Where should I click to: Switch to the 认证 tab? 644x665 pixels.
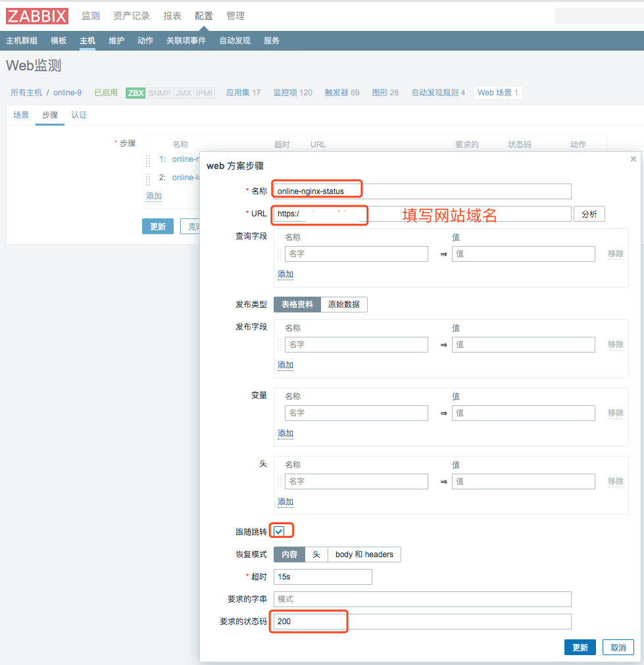79,115
